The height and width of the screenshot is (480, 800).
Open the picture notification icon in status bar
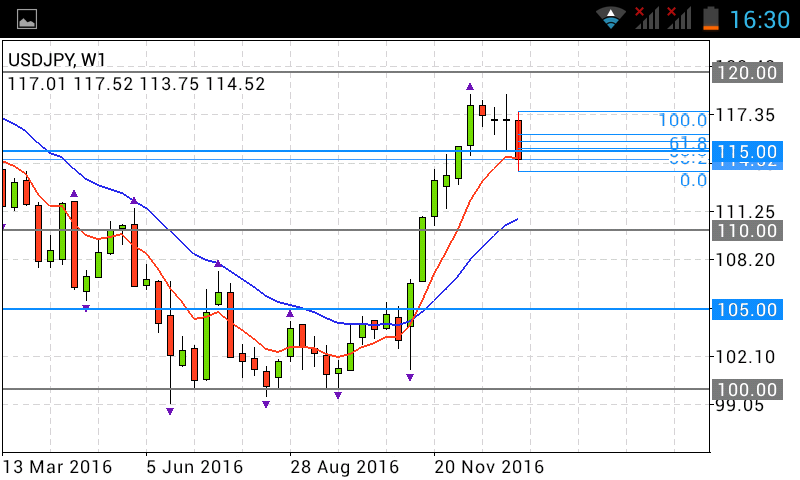(27, 20)
